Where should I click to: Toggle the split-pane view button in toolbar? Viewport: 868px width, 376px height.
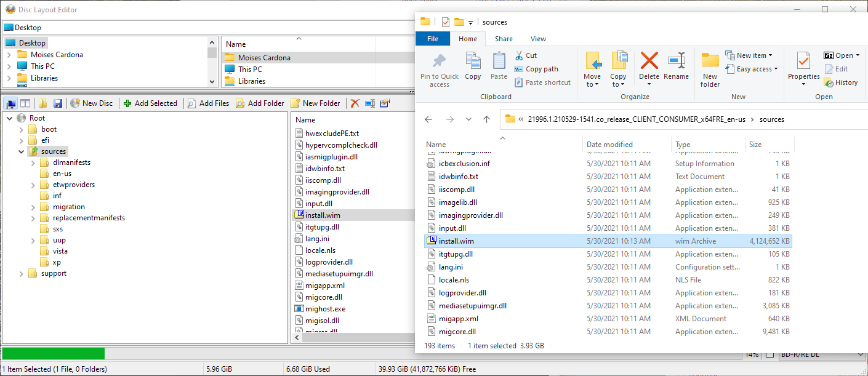click(x=25, y=103)
